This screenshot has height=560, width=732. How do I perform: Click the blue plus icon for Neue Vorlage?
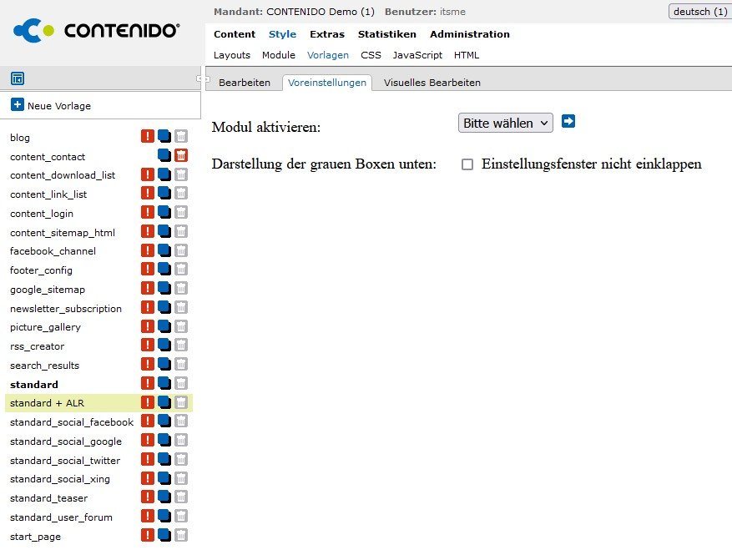(x=18, y=105)
